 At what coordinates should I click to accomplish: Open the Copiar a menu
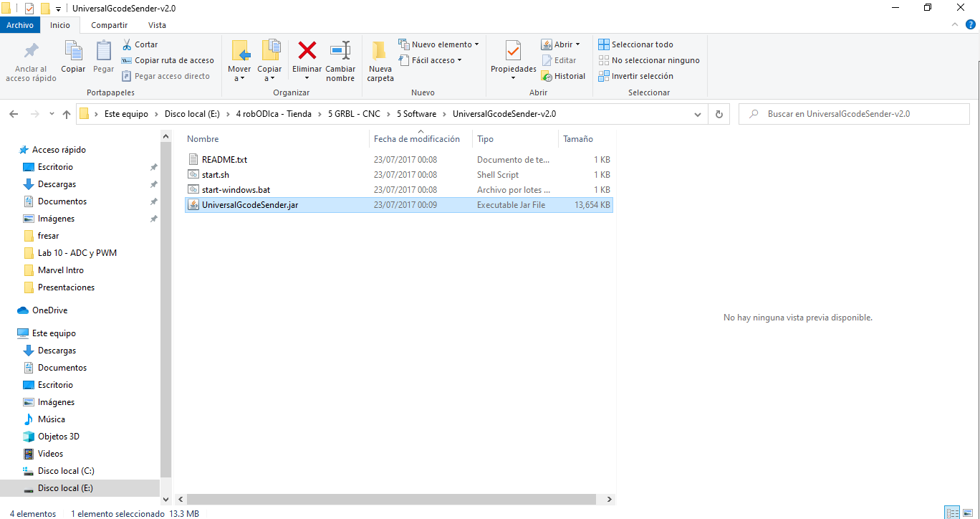pyautogui.click(x=269, y=61)
